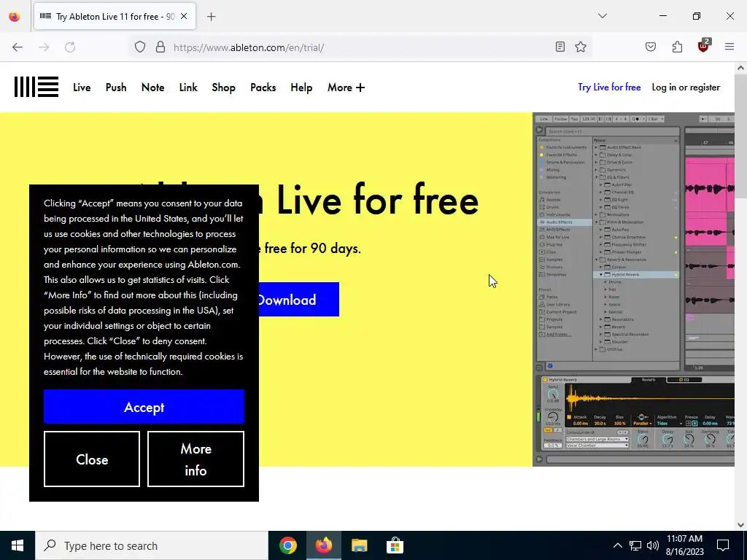Click the page vertical scrollbar thumb
747x560 pixels.
pos(741,136)
